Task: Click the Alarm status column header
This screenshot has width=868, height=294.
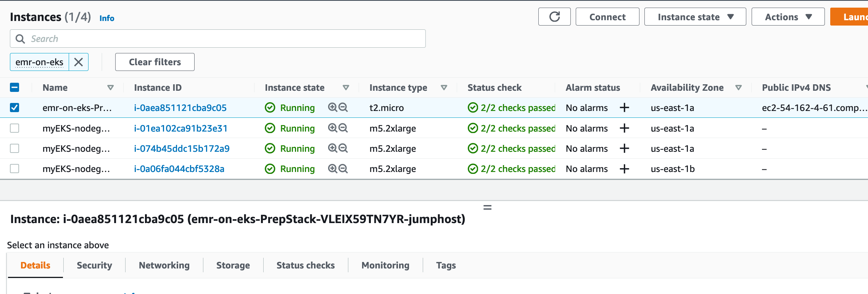Action: pyautogui.click(x=593, y=88)
